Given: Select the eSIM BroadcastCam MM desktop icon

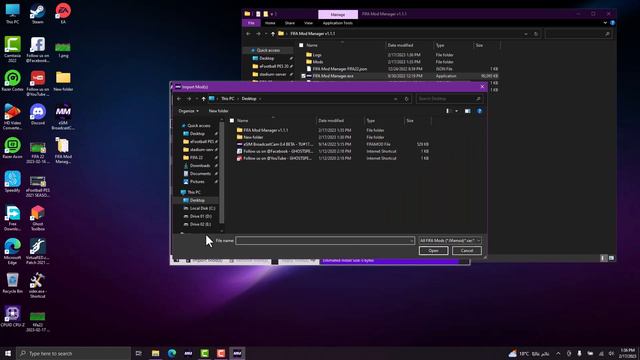Looking at the screenshot, I should [x=63, y=117].
